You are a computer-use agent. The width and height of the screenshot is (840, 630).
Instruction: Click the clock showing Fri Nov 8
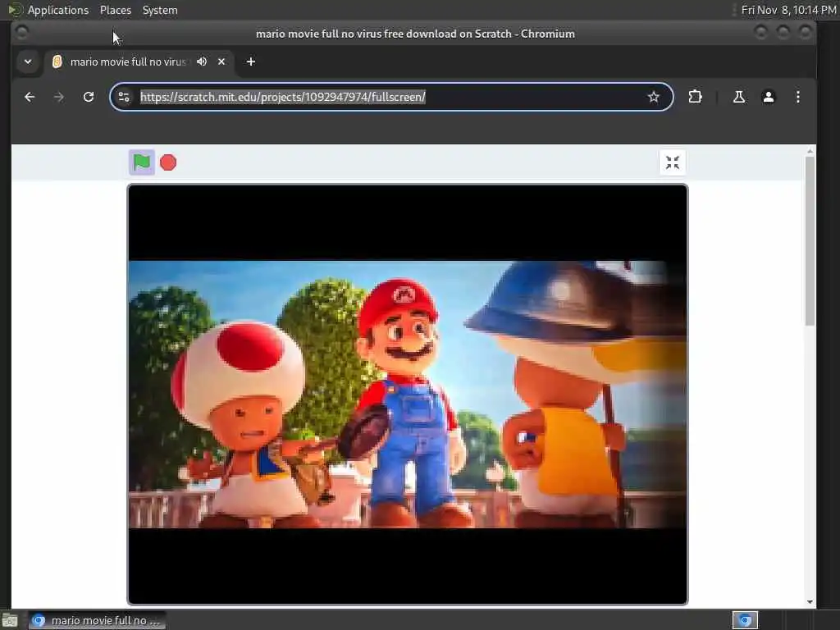(788, 10)
